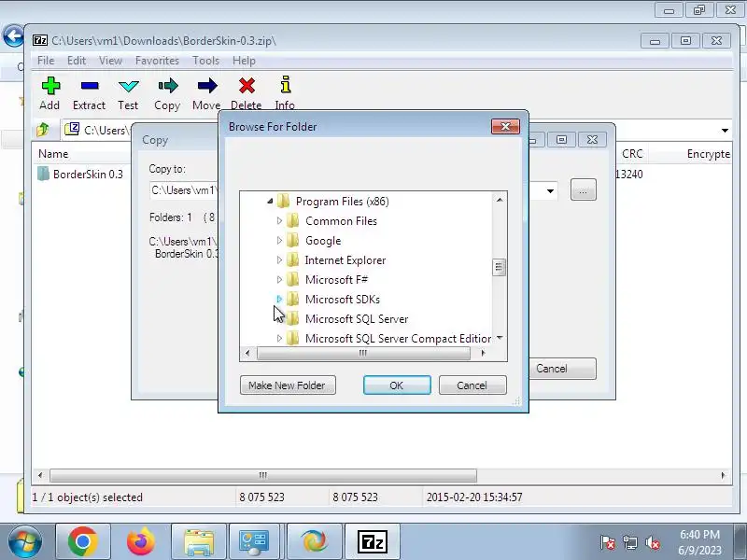
Task: Click OK in Browse For Folder
Action: point(397,385)
